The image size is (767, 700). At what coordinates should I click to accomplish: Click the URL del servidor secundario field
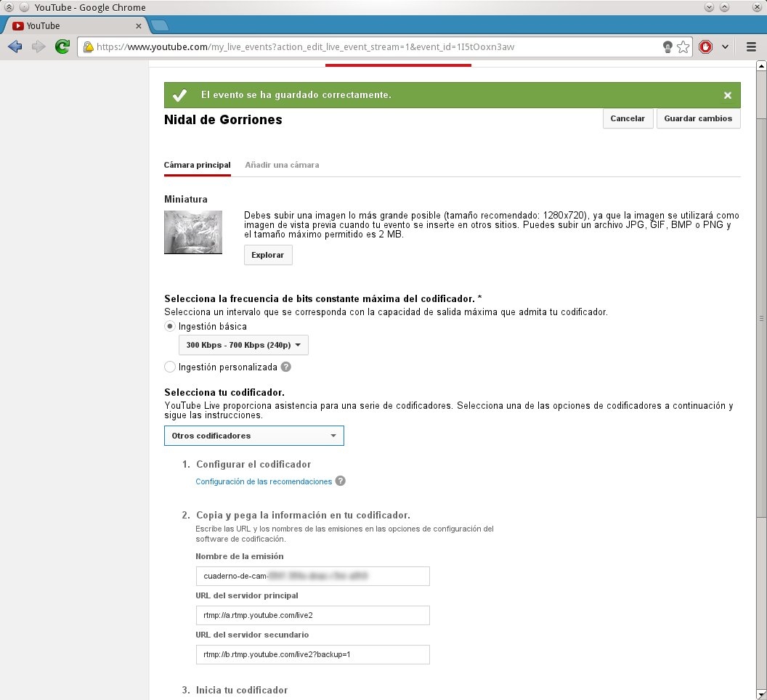[312, 654]
